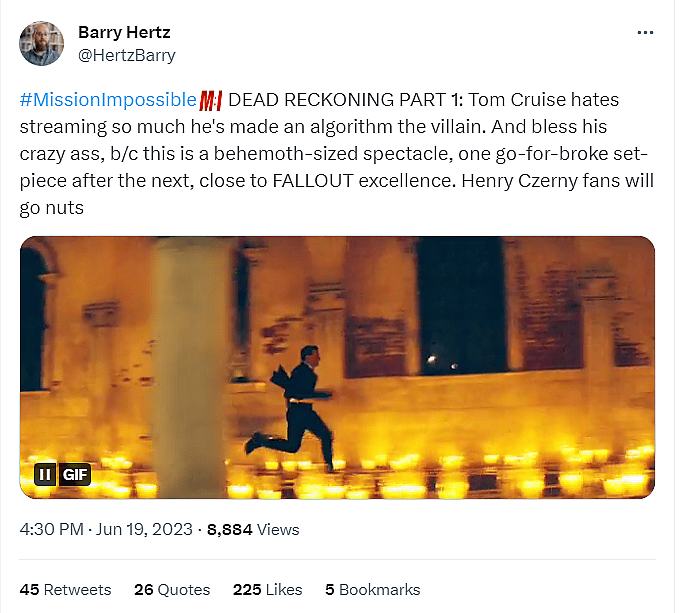679x613 pixels.
Task: Open the @HertzBarry handle link
Action: pos(126,55)
